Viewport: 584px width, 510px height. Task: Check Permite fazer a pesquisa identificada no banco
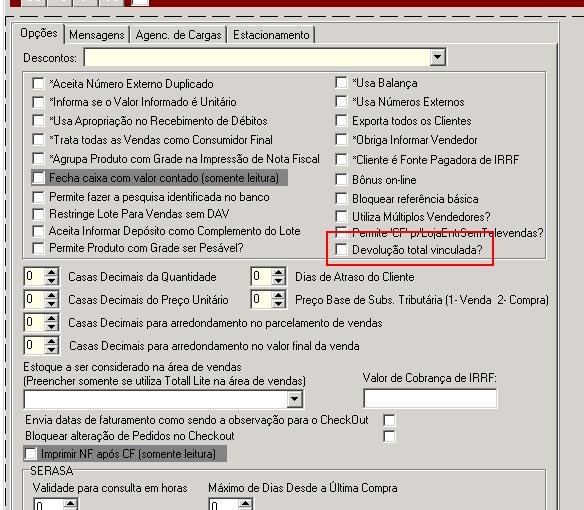(x=38, y=197)
